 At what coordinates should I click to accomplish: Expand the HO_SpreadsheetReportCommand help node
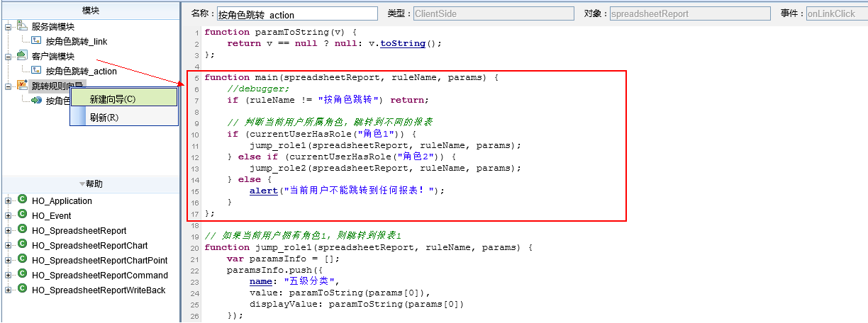(9, 276)
